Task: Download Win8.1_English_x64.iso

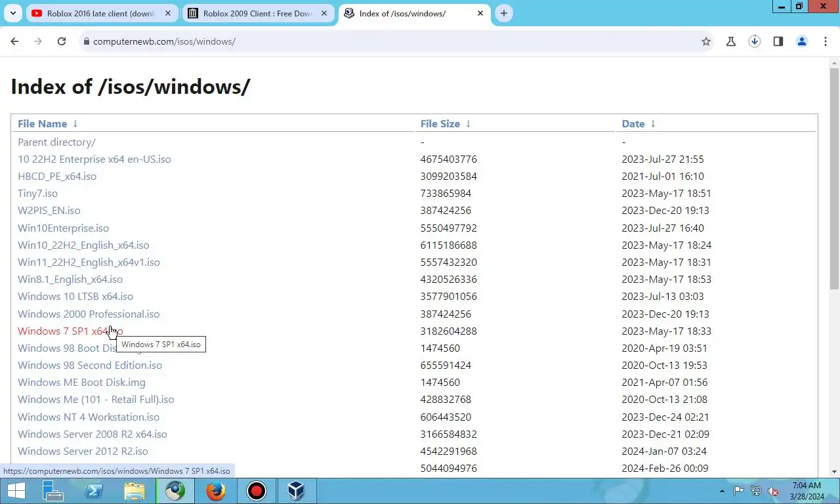Action: point(70,279)
